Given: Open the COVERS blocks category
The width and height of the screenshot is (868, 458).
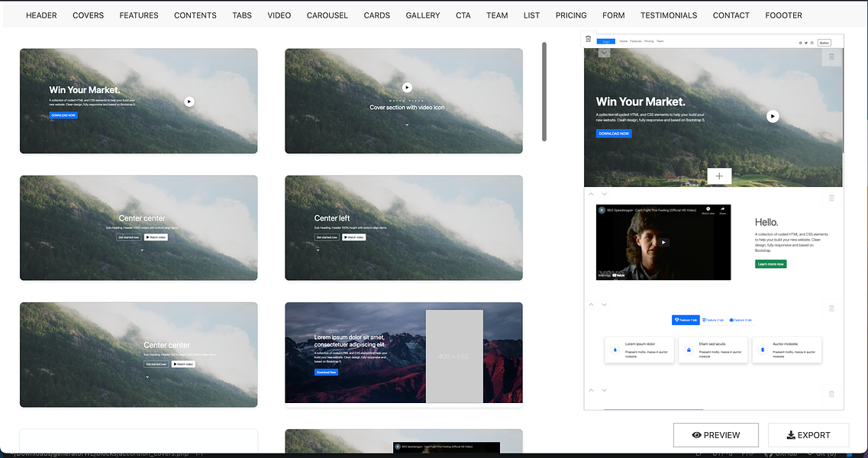Looking at the screenshot, I should point(88,15).
